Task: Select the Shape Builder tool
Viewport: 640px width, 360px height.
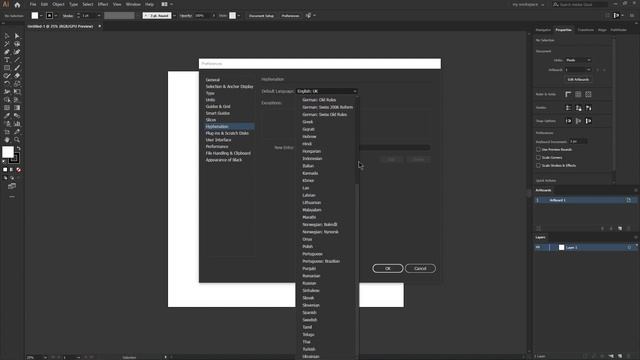Action: [x=7, y=100]
